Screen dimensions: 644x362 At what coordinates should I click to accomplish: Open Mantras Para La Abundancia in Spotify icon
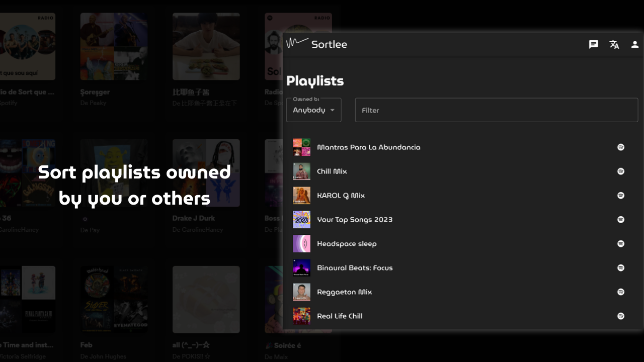coord(621,147)
